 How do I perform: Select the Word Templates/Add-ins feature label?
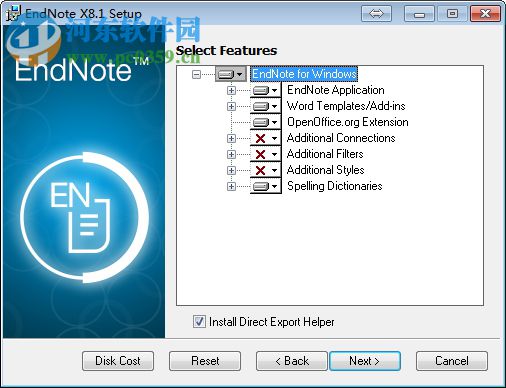tap(346, 106)
